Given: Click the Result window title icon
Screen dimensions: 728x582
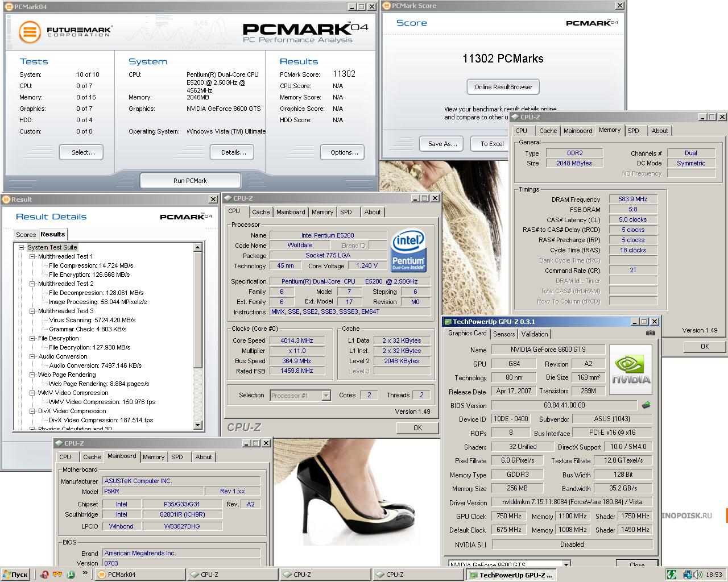Looking at the screenshot, I should 6,199.
